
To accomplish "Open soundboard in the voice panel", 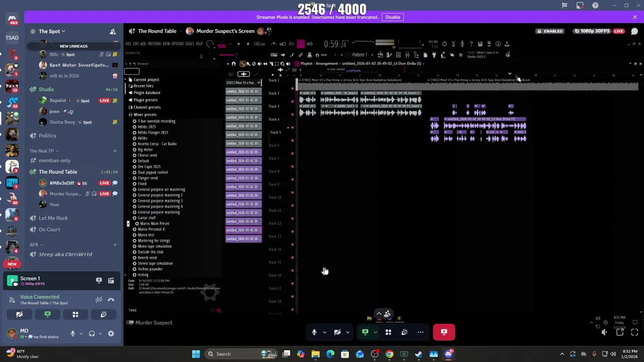I will pyautogui.click(x=104, y=314).
